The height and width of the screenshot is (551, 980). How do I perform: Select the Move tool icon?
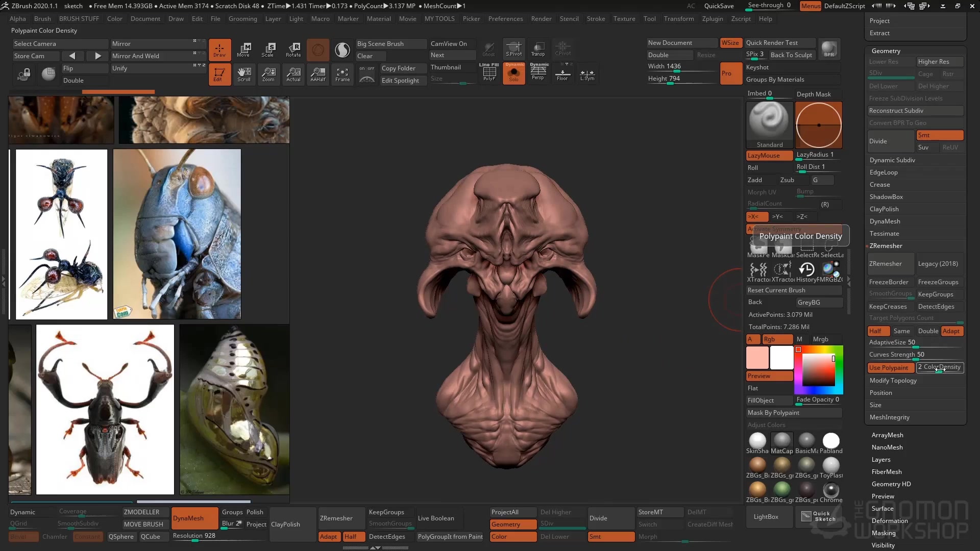point(244,49)
